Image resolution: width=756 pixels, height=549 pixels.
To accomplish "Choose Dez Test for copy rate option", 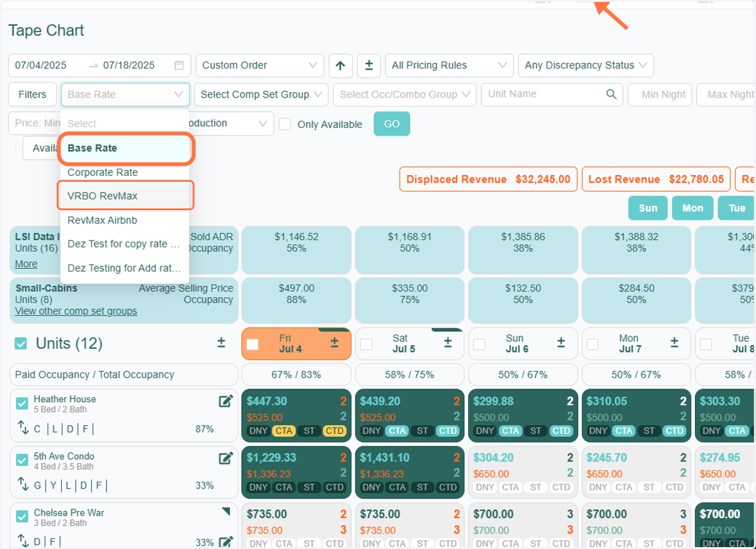I will click(125, 244).
